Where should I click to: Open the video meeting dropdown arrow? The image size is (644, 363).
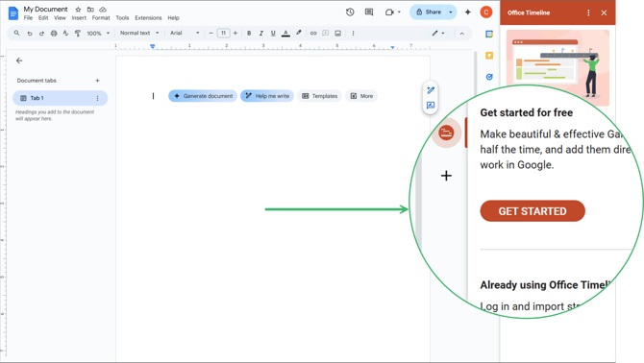click(x=399, y=12)
